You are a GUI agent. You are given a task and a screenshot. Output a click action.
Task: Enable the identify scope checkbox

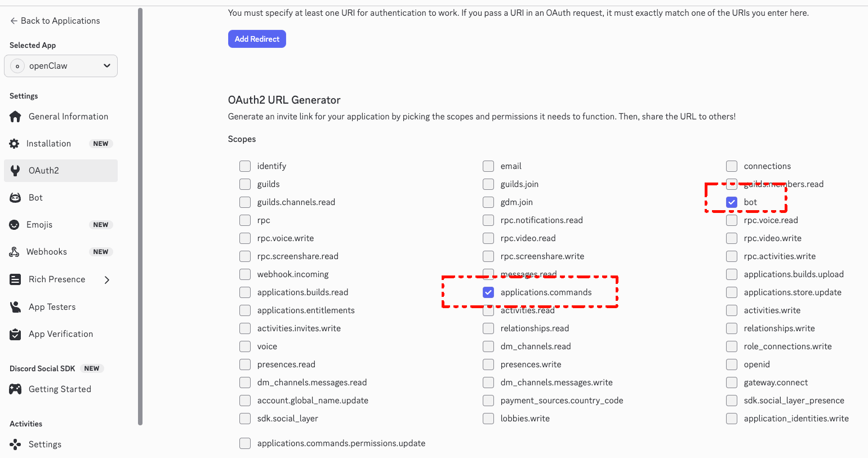click(245, 166)
